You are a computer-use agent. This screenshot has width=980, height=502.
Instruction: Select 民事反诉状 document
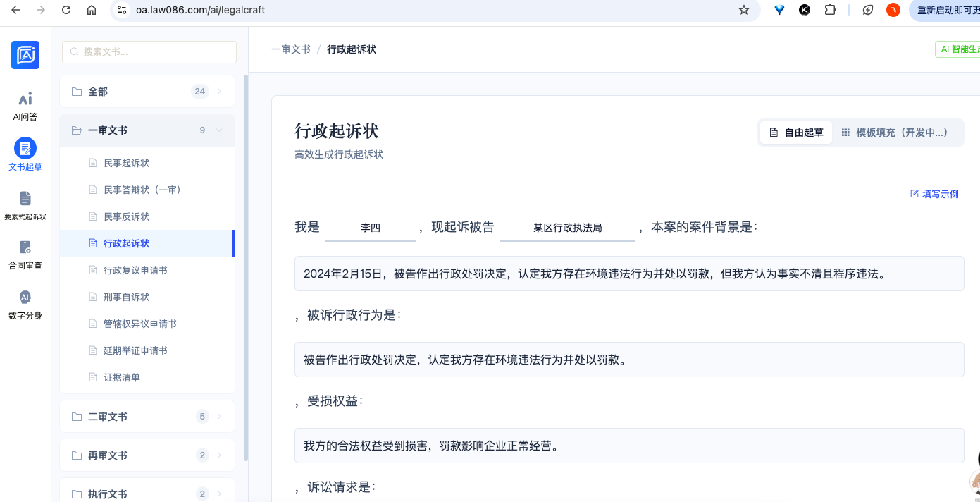(147, 216)
